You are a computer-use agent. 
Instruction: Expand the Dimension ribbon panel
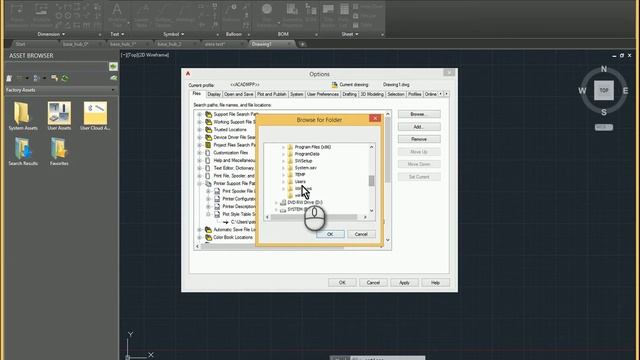point(51,34)
